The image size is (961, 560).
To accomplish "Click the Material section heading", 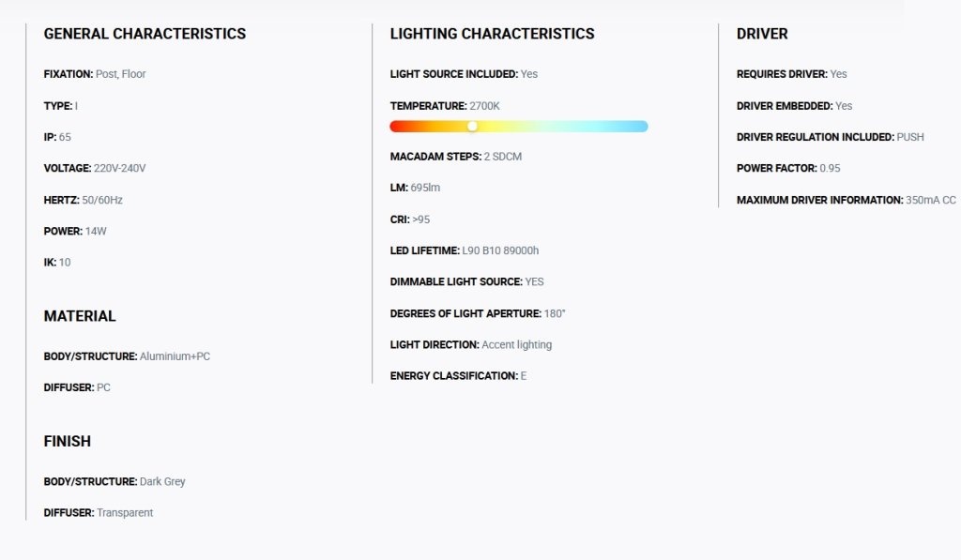I will pyautogui.click(x=80, y=316).
